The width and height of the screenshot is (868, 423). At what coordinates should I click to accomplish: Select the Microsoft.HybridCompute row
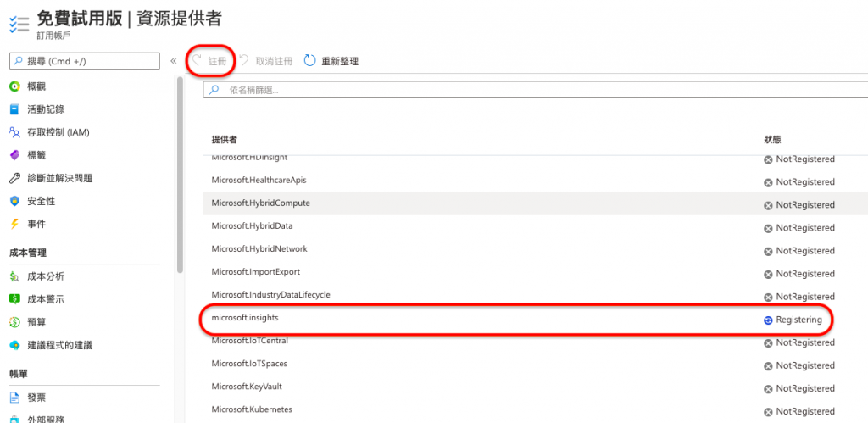coord(536,203)
